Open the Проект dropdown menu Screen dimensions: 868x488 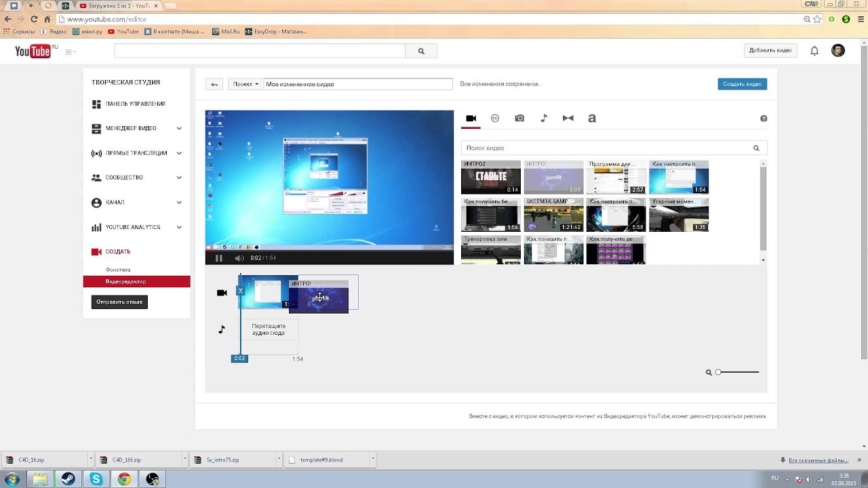pyautogui.click(x=245, y=83)
